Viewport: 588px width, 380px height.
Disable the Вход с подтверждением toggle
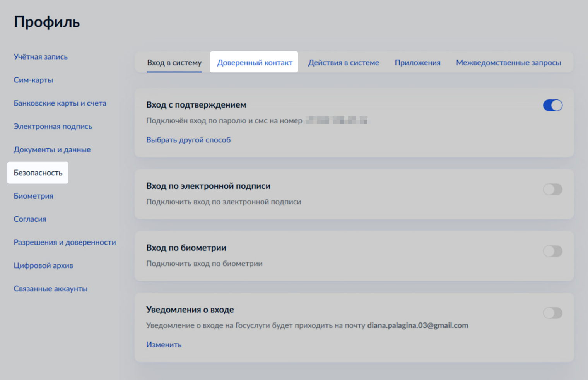552,105
